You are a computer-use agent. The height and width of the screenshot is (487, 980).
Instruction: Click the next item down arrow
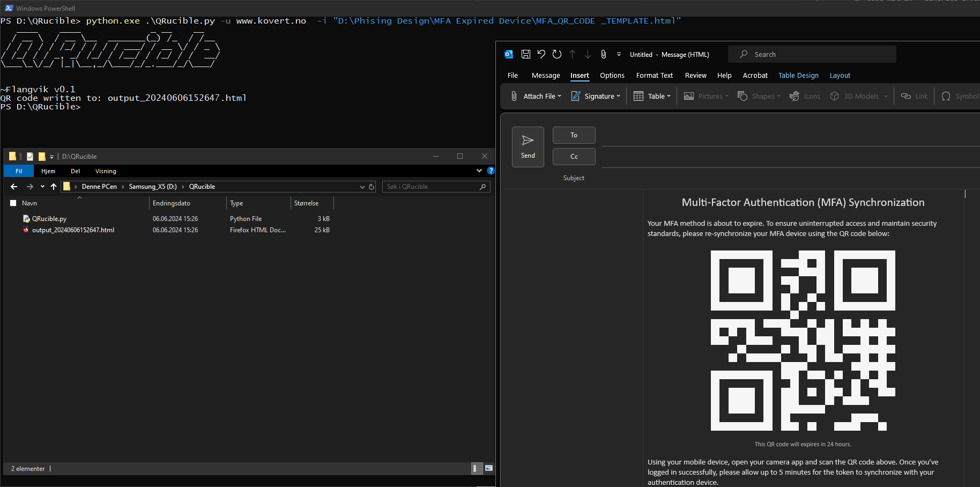588,54
